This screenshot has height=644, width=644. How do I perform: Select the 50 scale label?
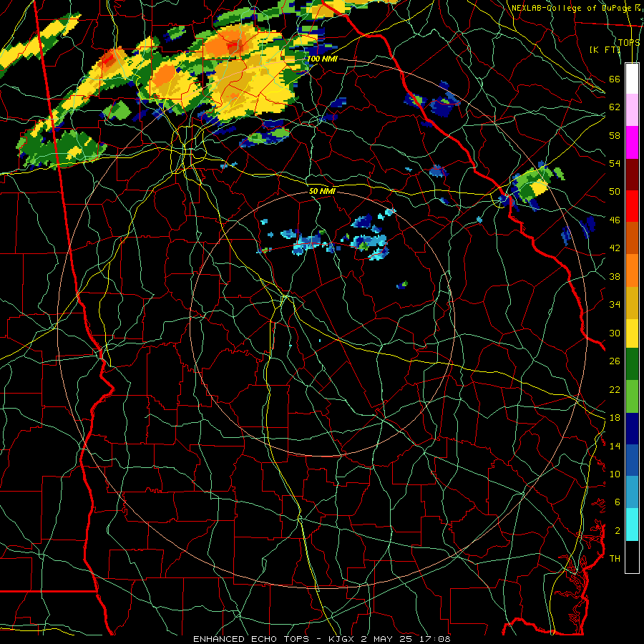point(615,192)
